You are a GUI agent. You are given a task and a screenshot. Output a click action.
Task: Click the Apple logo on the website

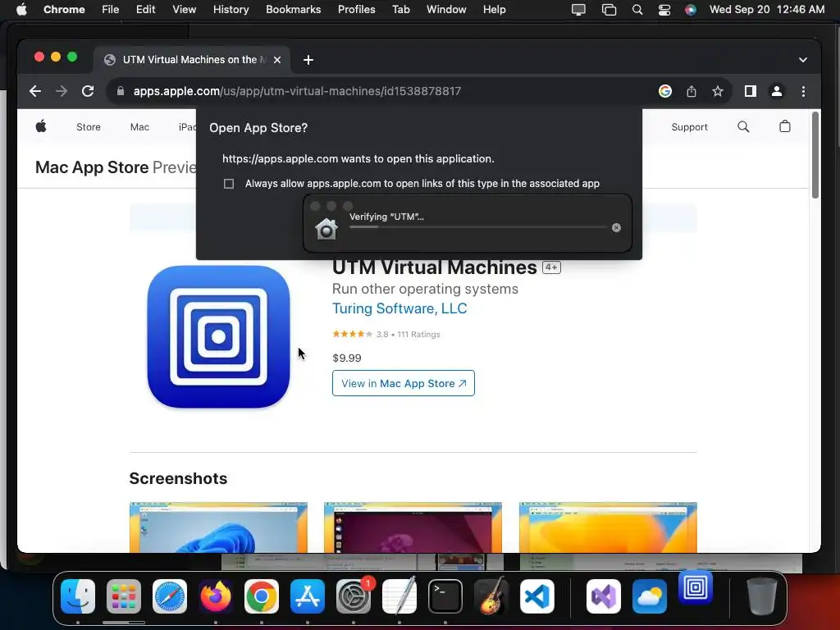pyautogui.click(x=41, y=127)
